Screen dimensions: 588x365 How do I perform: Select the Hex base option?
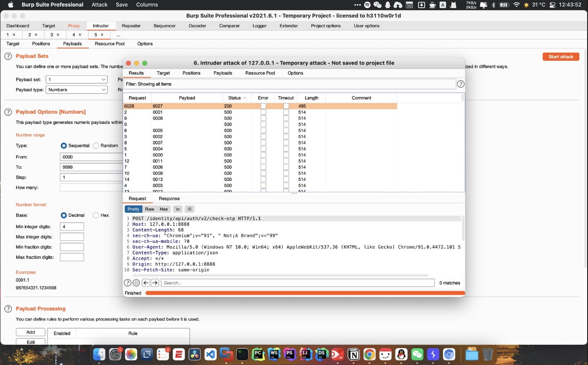96,215
